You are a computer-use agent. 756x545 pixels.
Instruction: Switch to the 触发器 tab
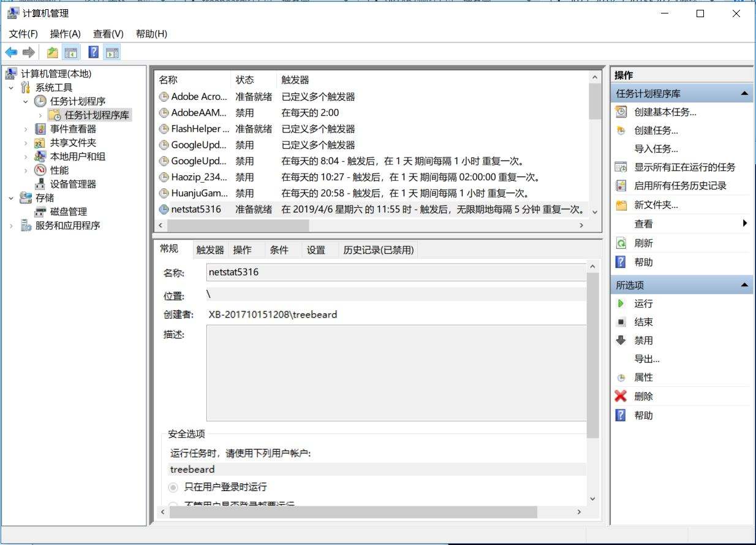coord(210,250)
